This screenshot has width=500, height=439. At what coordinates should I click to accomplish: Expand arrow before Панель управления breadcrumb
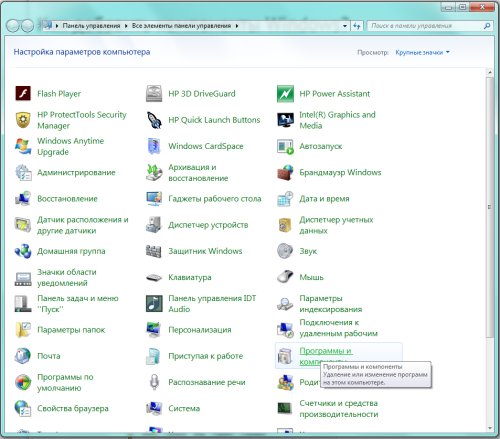[57, 26]
